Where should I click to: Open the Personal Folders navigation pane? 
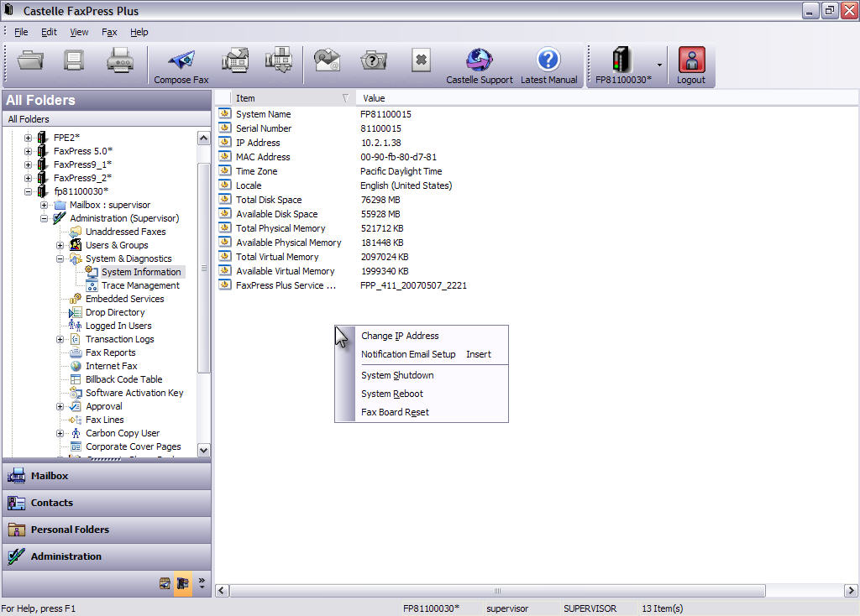click(x=70, y=530)
